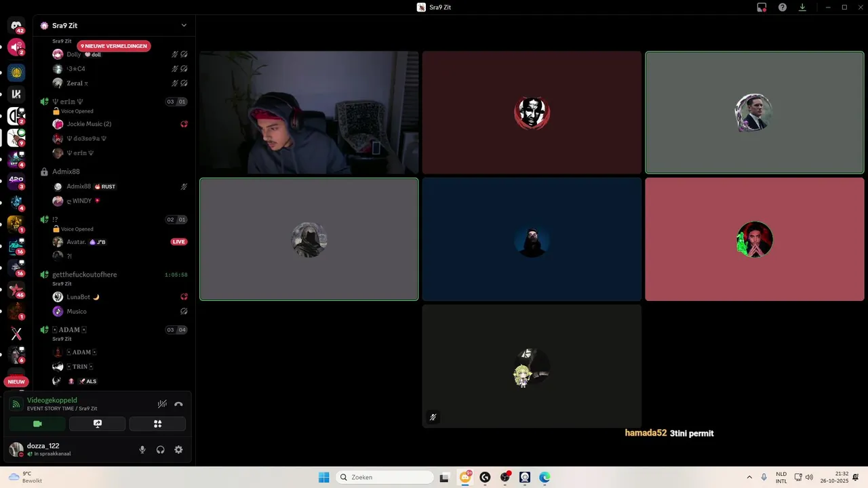Open the cockroach server with badge 9

tap(16, 138)
